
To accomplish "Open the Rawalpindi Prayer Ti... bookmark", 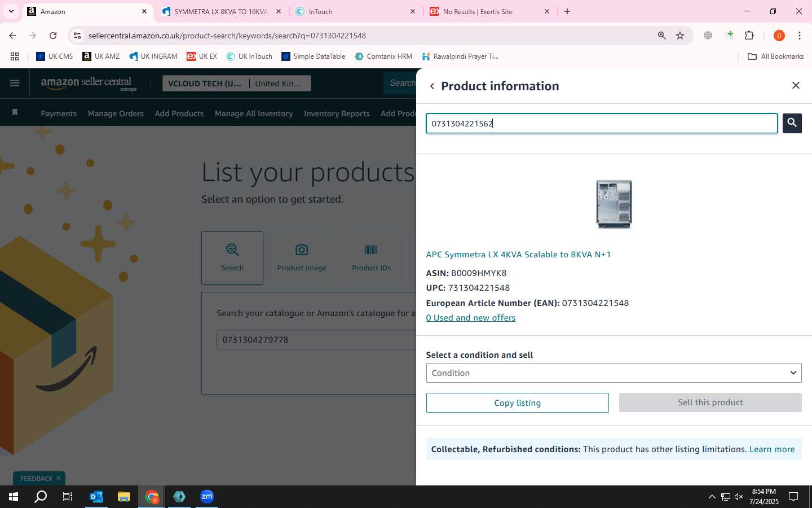I will click(460, 56).
